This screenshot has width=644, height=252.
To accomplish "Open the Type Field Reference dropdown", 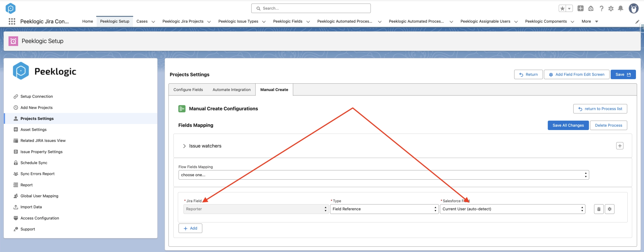I will [384, 209].
